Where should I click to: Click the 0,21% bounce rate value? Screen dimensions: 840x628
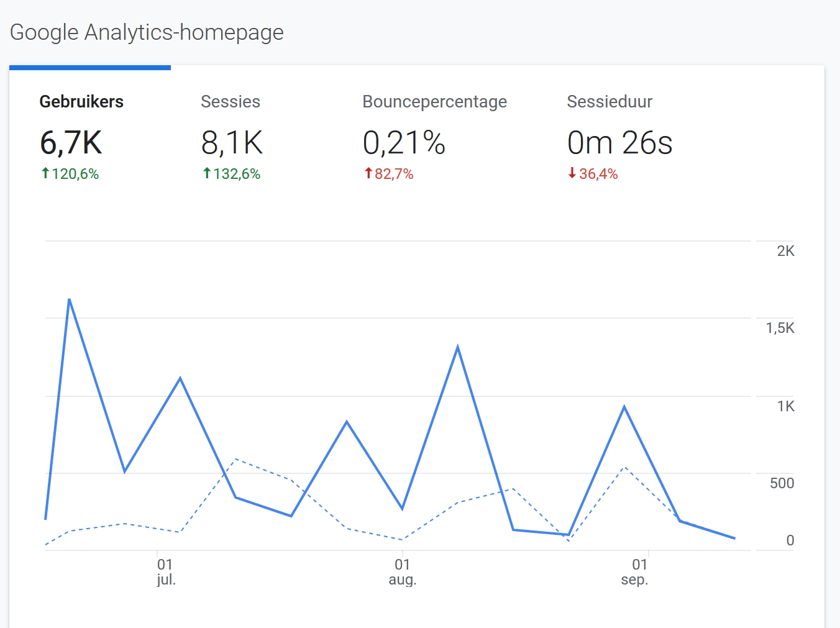click(404, 143)
